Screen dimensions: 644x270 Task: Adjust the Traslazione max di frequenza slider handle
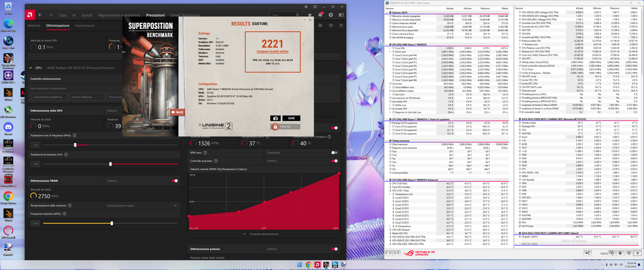coord(75,145)
